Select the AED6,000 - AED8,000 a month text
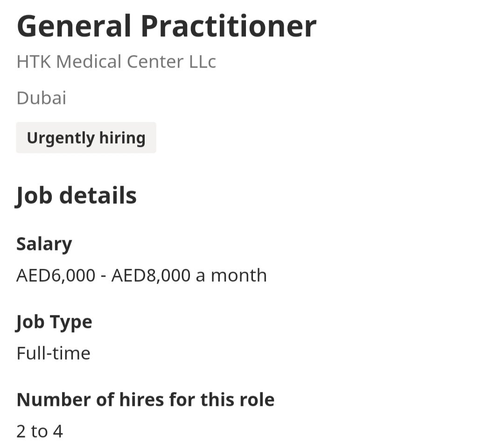 click(x=141, y=275)
